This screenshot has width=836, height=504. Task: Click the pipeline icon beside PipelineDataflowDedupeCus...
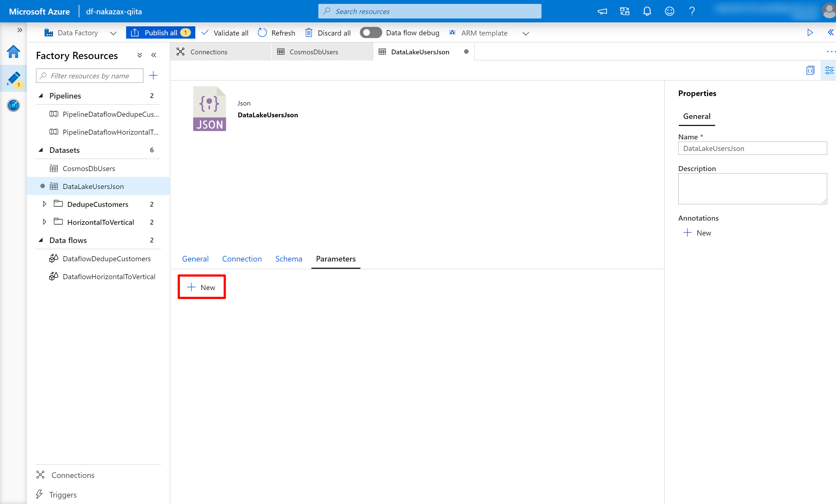(x=54, y=114)
